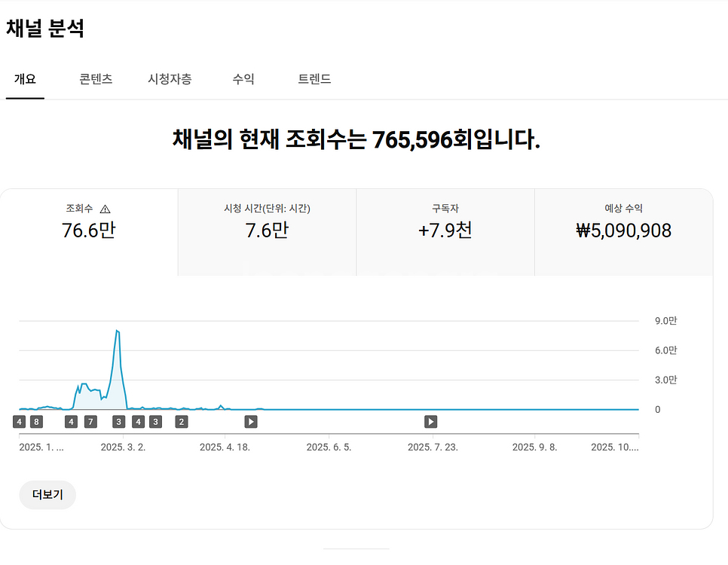Click the chart peak near 2025. 3. 2
This screenshot has height=565, width=728.
118,331
